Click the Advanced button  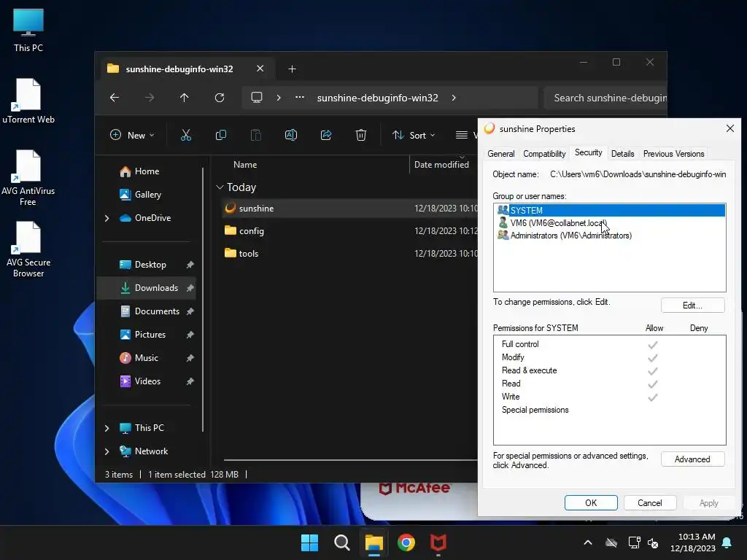(693, 459)
